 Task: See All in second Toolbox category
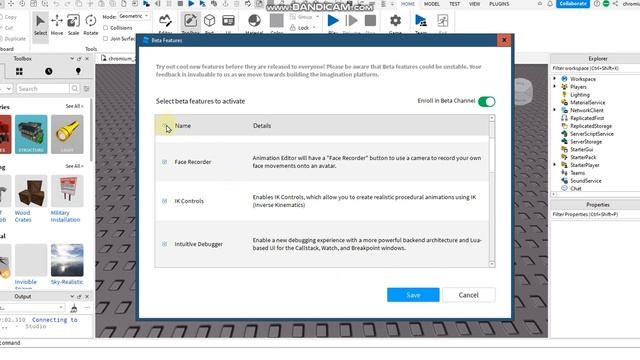74,166
